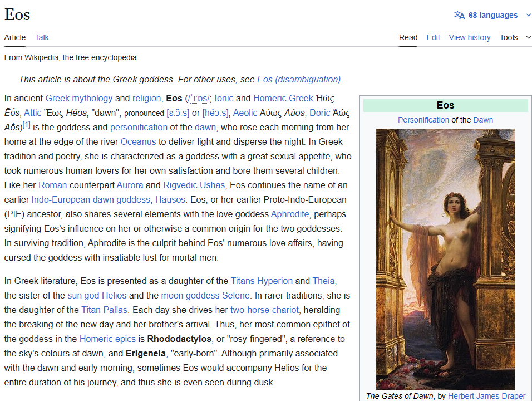
Task: Open the Personification link in infobox
Action: (423, 120)
